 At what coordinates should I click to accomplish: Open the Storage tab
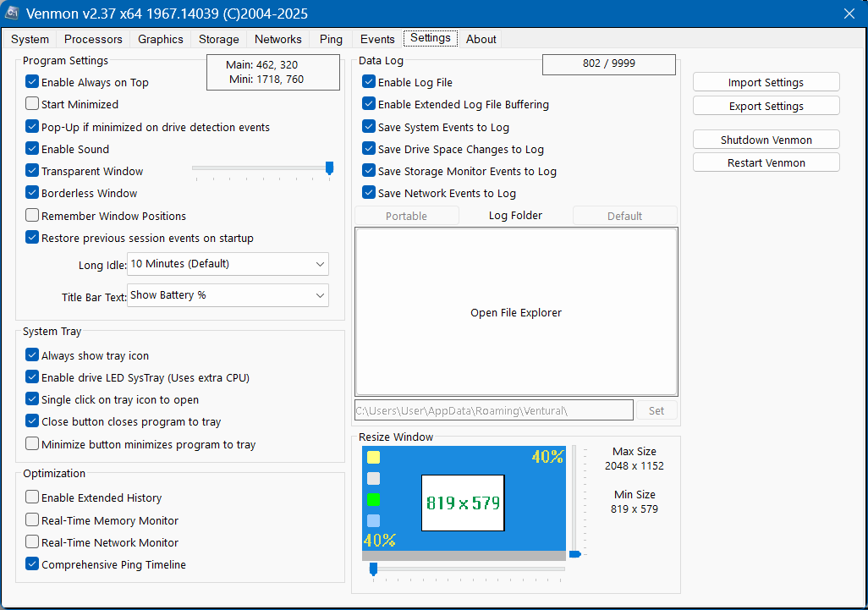[218, 39]
